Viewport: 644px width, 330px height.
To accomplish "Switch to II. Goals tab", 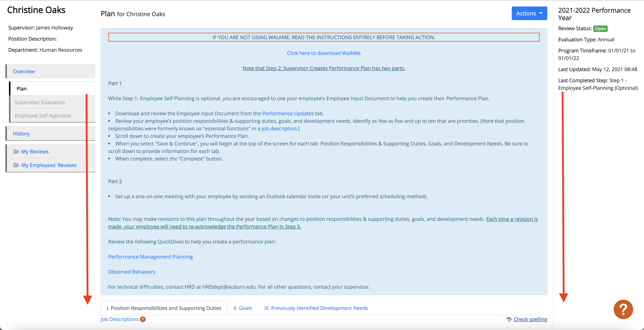I will [x=243, y=308].
